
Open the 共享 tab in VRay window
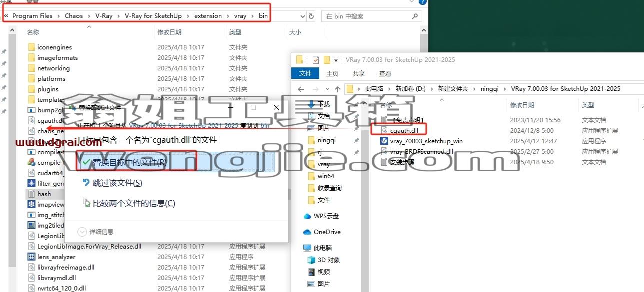click(x=358, y=73)
